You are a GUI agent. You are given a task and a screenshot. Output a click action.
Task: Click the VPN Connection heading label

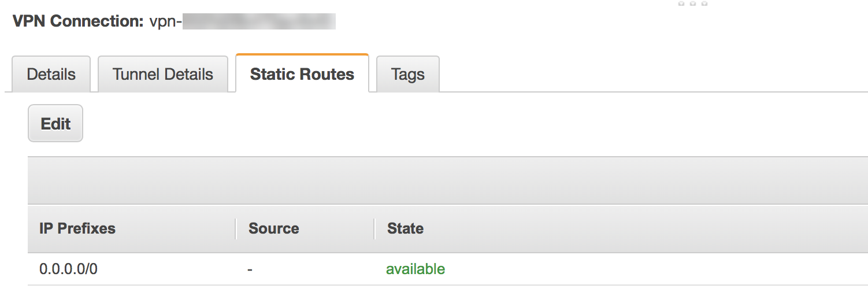(x=77, y=22)
